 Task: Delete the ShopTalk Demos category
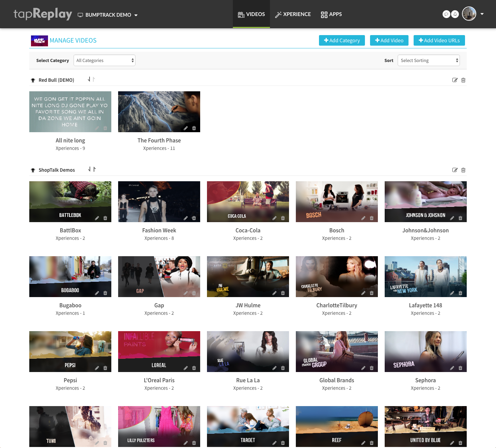pyautogui.click(x=463, y=170)
